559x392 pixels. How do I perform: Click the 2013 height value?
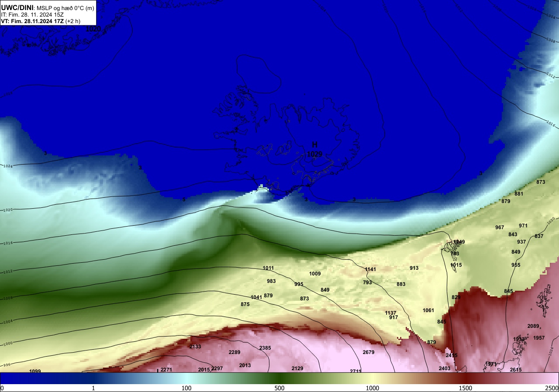coord(245,365)
